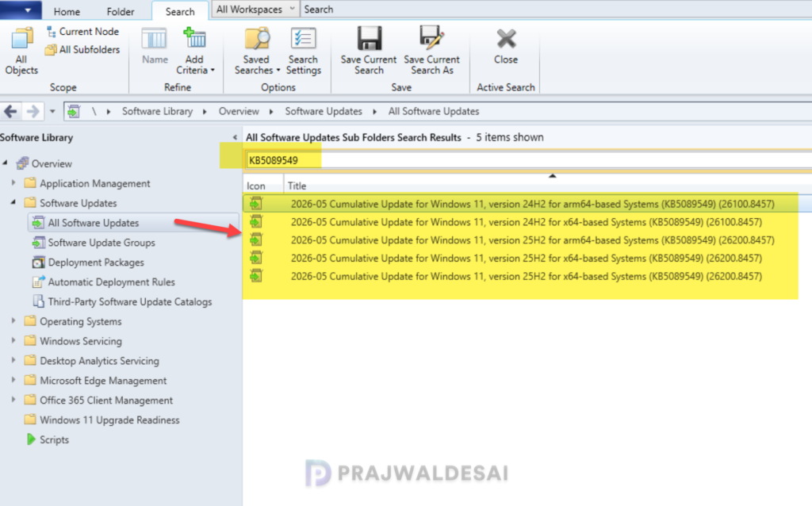Collapse the navigation pane chevron
812x506 pixels.
click(x=235, y=137)
